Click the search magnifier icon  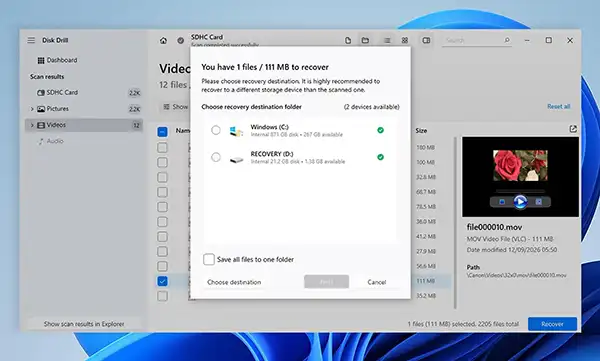(x=507, y=40)
